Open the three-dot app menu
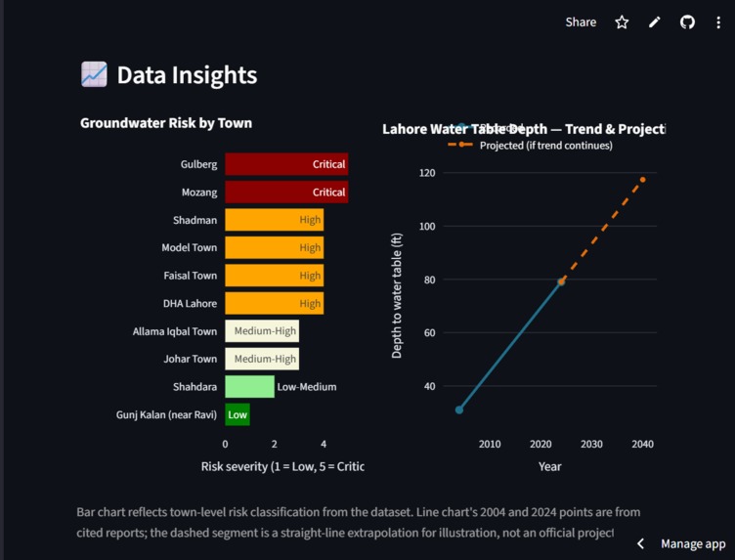The height and width of the screenshot is (560, 735). (x=718, y=22)
